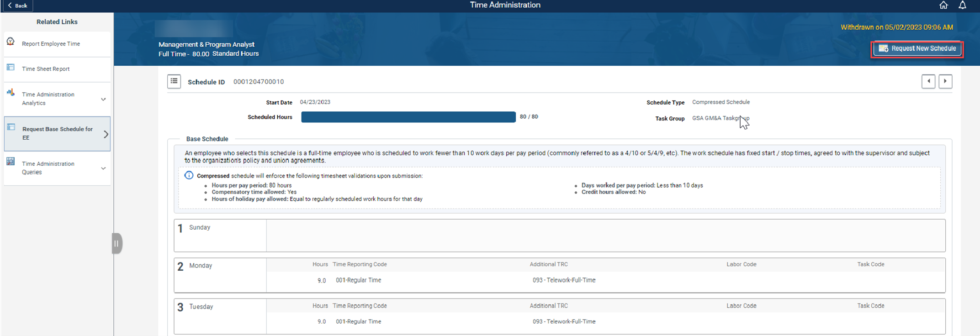Click Compensatory time allowed: Yes bullet

(254, 192)
